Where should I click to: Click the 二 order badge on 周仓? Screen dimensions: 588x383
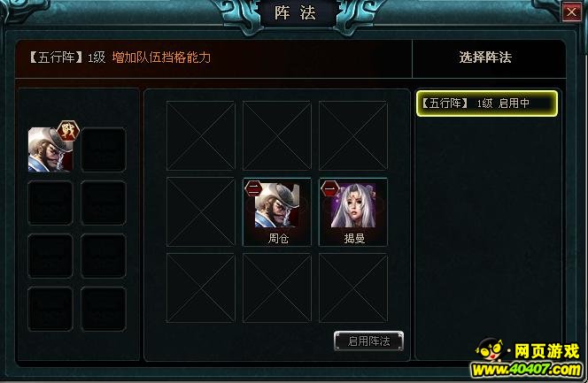(253, 188)
